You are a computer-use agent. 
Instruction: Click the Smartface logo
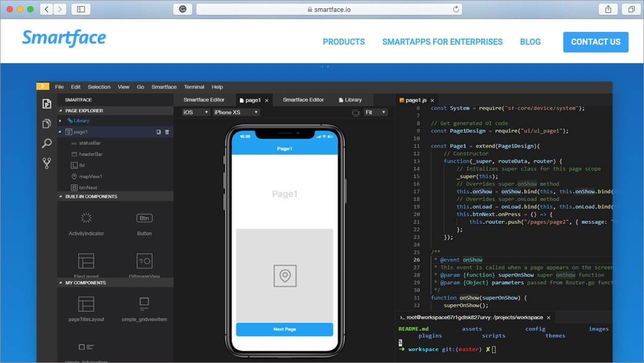[x=64, y=39]
